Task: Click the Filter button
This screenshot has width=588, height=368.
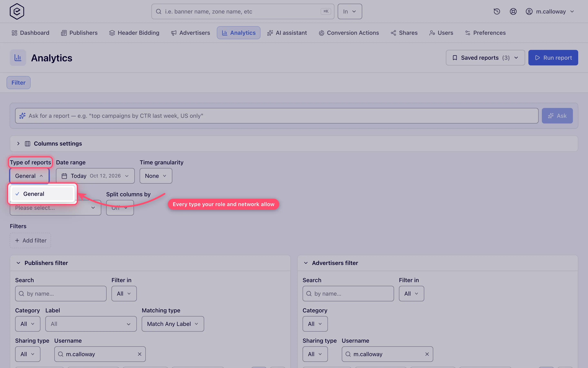Action: coord(18,83)
